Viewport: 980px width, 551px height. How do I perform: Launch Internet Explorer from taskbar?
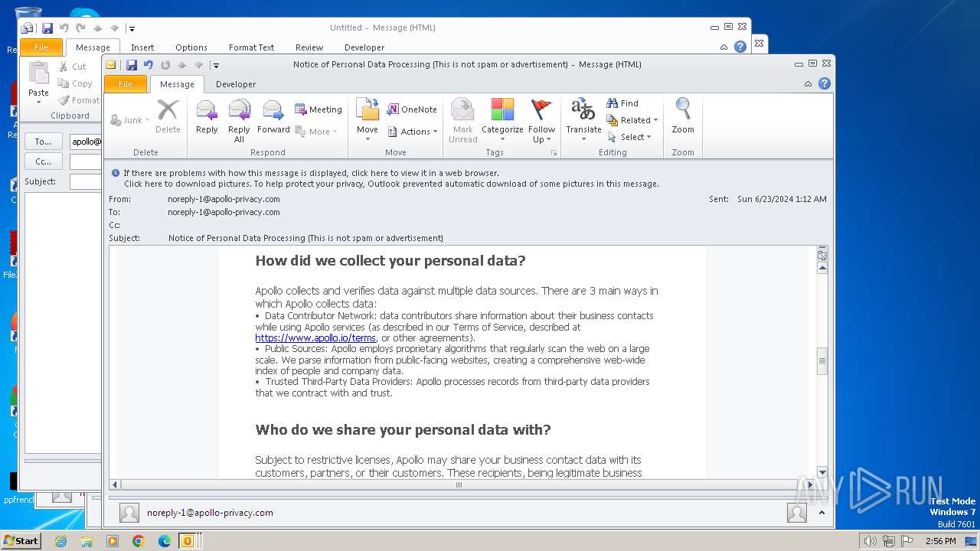[x=61, y=541]
